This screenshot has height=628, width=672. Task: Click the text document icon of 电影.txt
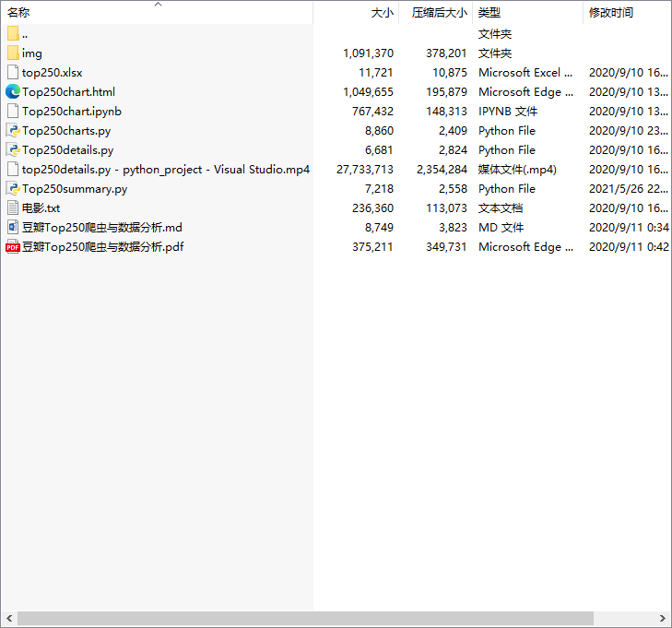pos(13,207)
